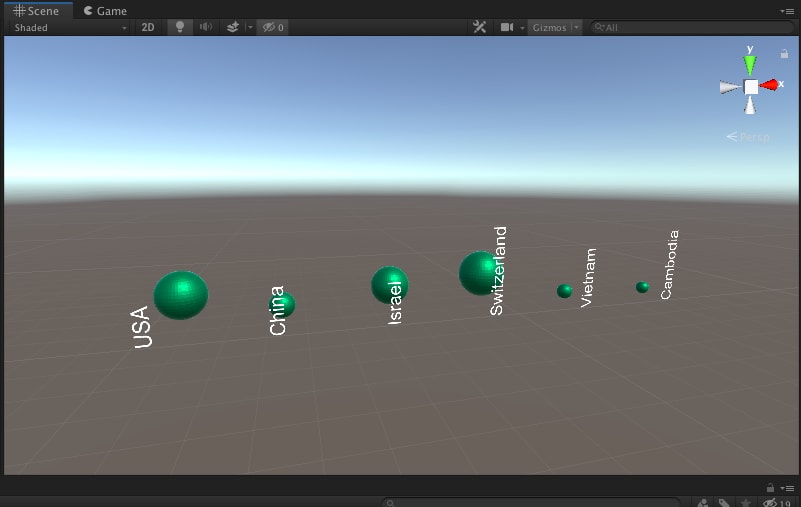Click the Vietnam text label

587,278
